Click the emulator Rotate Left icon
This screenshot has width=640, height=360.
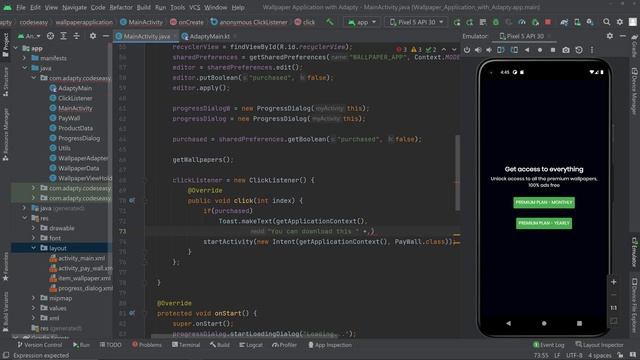click(x=501, y=50)
